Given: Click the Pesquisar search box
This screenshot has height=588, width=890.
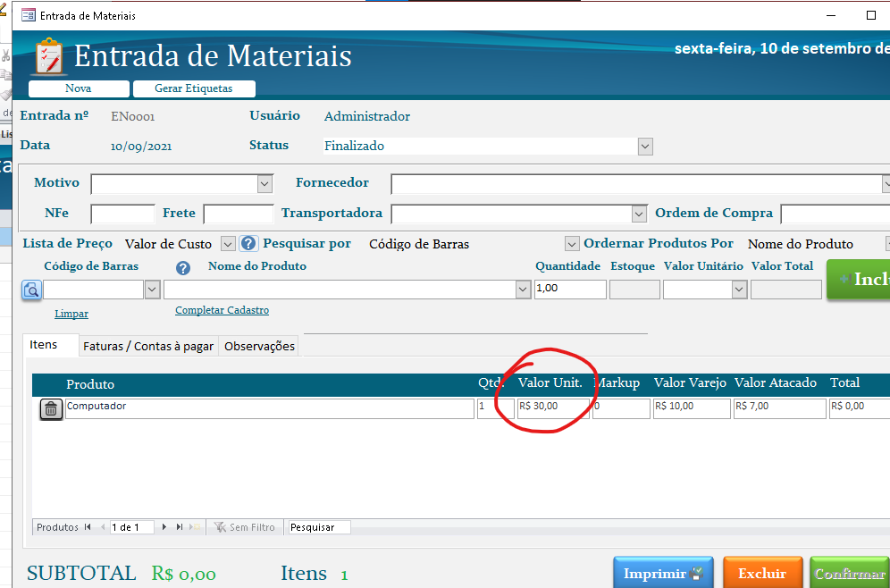Looking at the screenshot, I should click(x=320, y=527).
